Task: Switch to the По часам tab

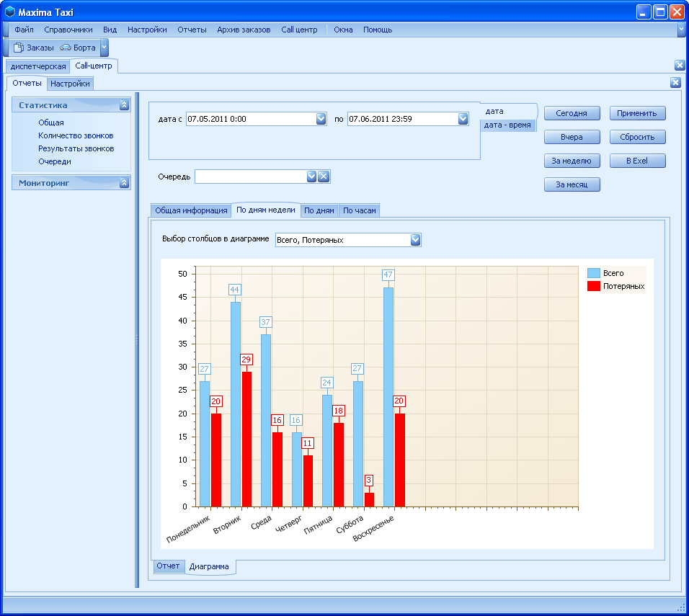Action: point(360,210)
